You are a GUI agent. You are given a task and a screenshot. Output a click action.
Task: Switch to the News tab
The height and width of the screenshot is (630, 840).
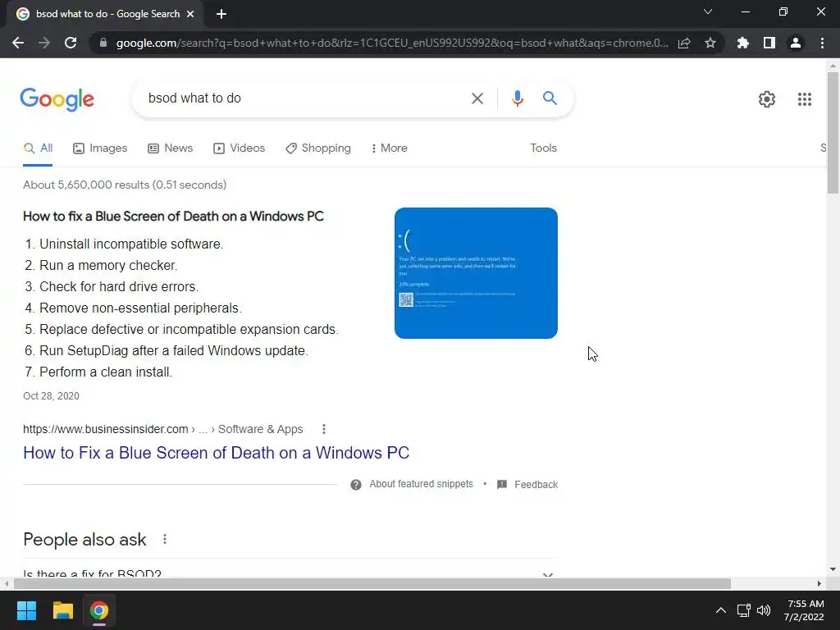click(x=171, y=148)
